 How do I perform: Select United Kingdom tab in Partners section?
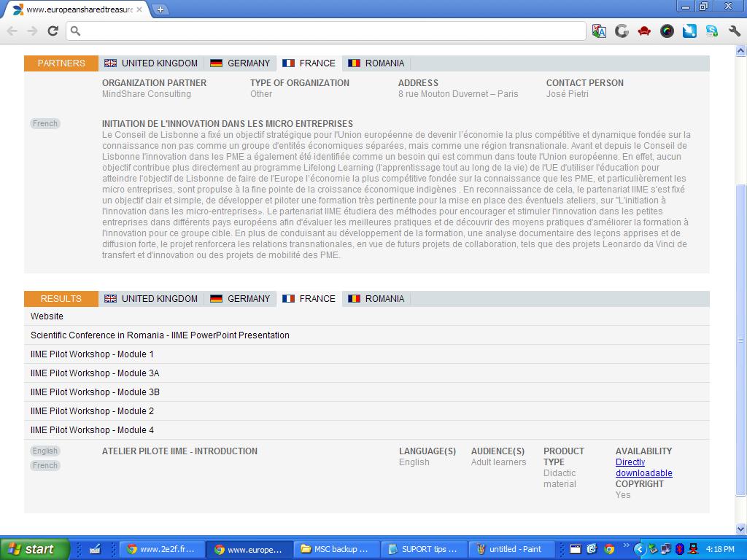tap(151, 63)
